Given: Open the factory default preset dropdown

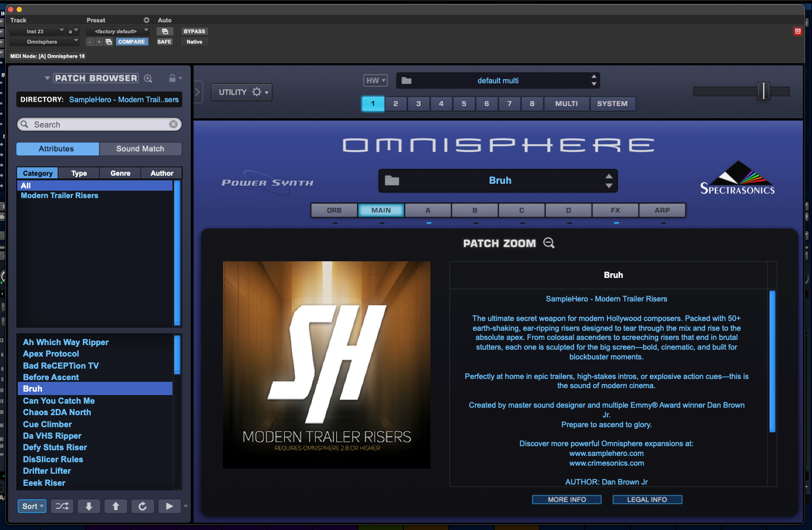Looking at the screenshot, I should pos(118,32).
